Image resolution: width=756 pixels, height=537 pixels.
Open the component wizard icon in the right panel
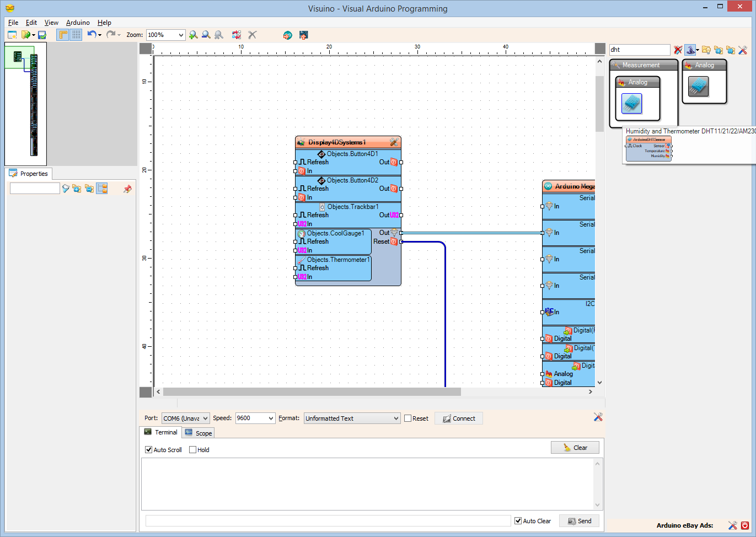(x=691, y=50)
